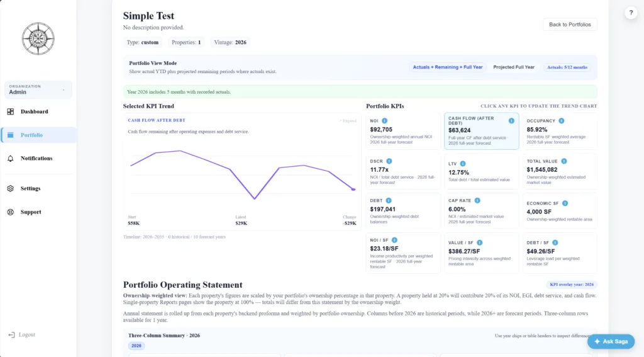
Task: Click the Latest $29K chart value
Action: pyautogui.click(x=241, y=224)
